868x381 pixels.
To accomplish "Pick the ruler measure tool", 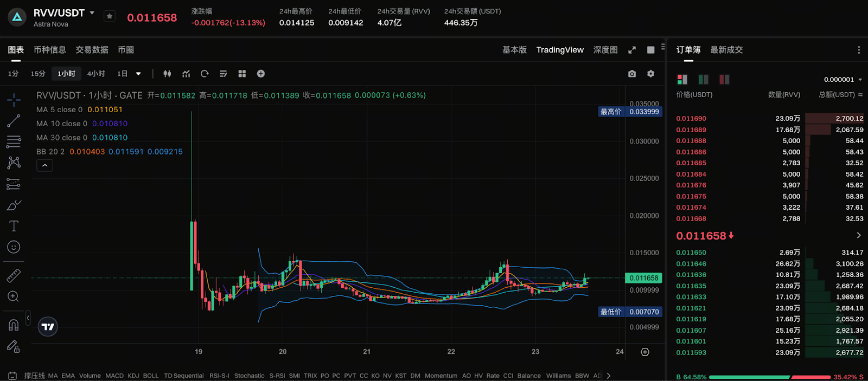I will [x=14, y=276].
